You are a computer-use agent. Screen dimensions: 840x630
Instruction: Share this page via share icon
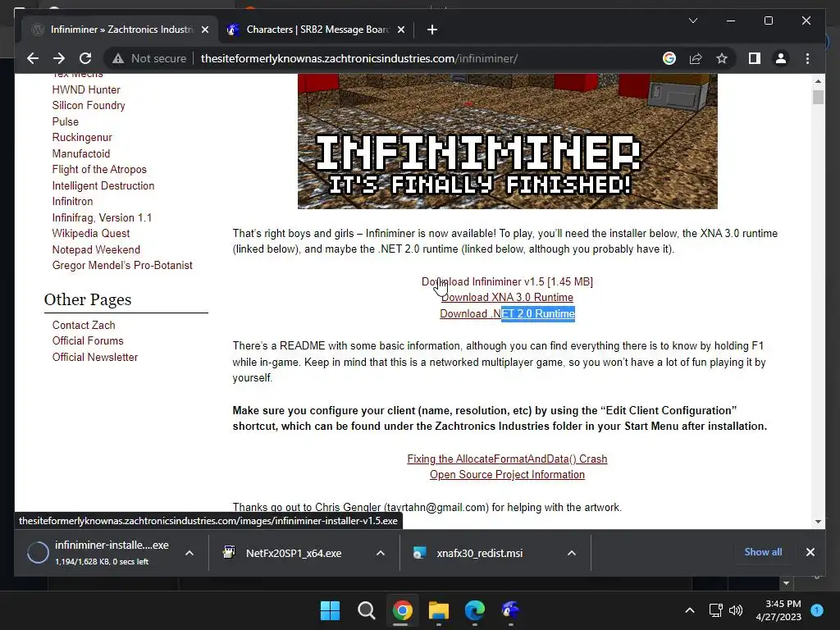(696, 58)
